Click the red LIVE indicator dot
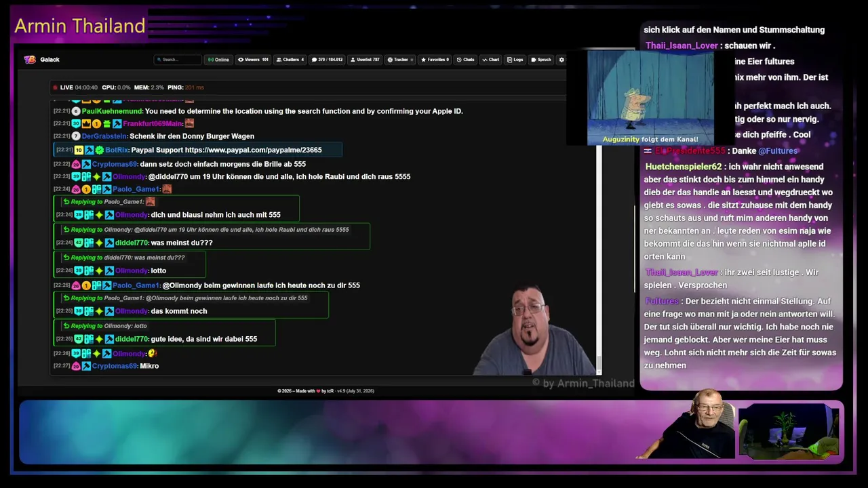868x488 pixels. [x=56, y=87]
